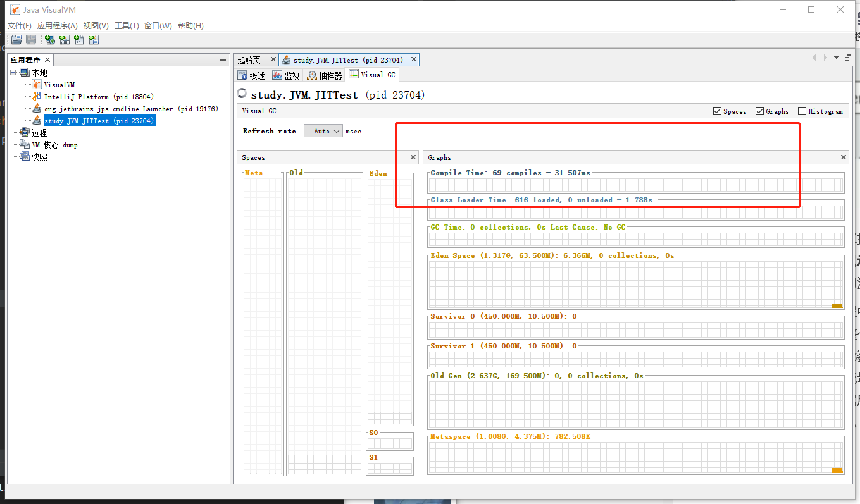Viewport: 860px width, 504px height.
Task: Click the 'Class Loader Time: 616 loaded' label
Action: click(541, 200)
